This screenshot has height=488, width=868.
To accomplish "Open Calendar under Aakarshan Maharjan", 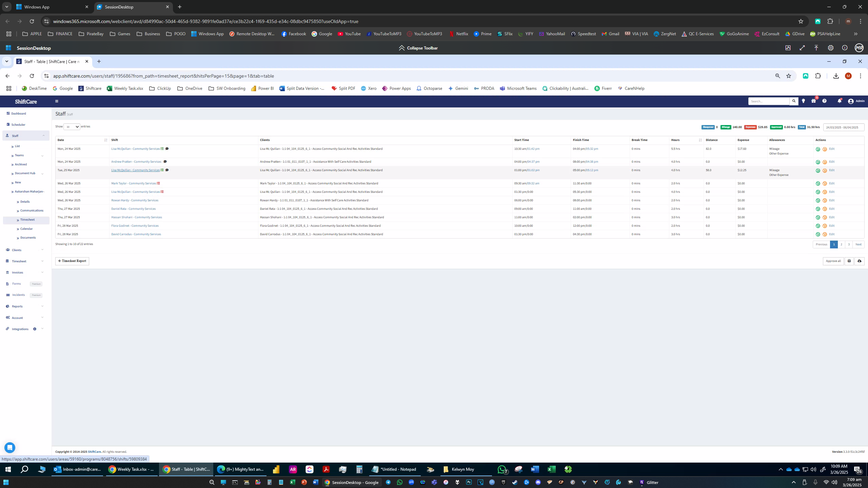I will pyautogui.click(x=26, y=229).
